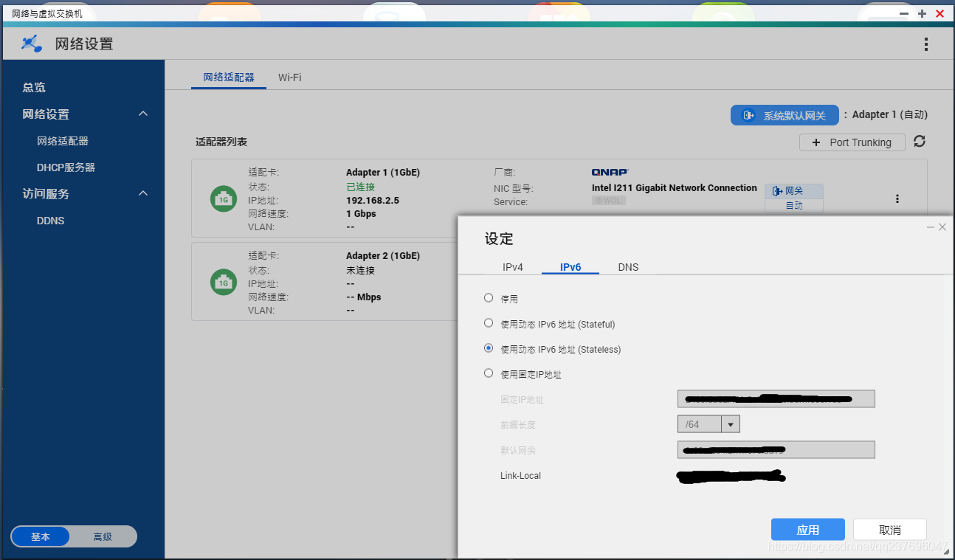955x560 pixels.
Task: Click the Port Trunking button
Action: click(852, 142)
